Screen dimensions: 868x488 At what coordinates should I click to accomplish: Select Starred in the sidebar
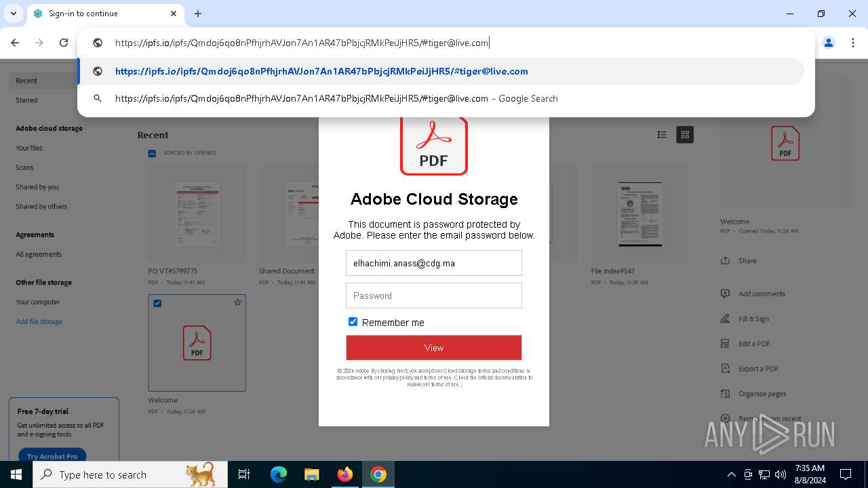pyautogui.click(x=26, y=100)
